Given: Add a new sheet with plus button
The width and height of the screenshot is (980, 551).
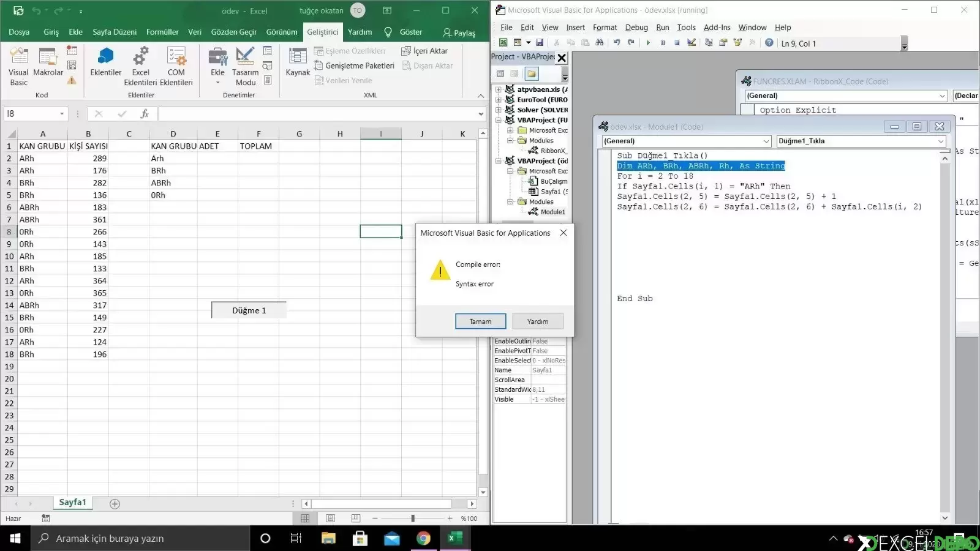Looking at the screenshot, I should pos(115,504).
